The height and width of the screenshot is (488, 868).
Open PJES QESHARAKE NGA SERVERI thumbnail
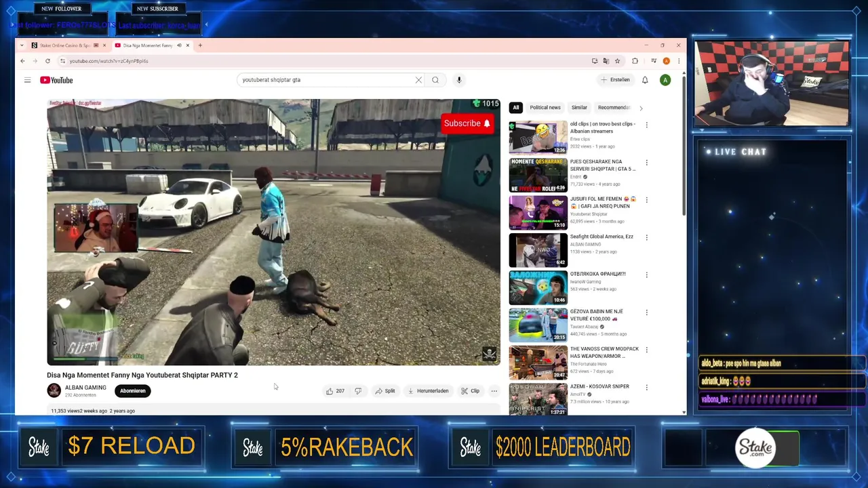pyautogui.click(x=538, y=176)
